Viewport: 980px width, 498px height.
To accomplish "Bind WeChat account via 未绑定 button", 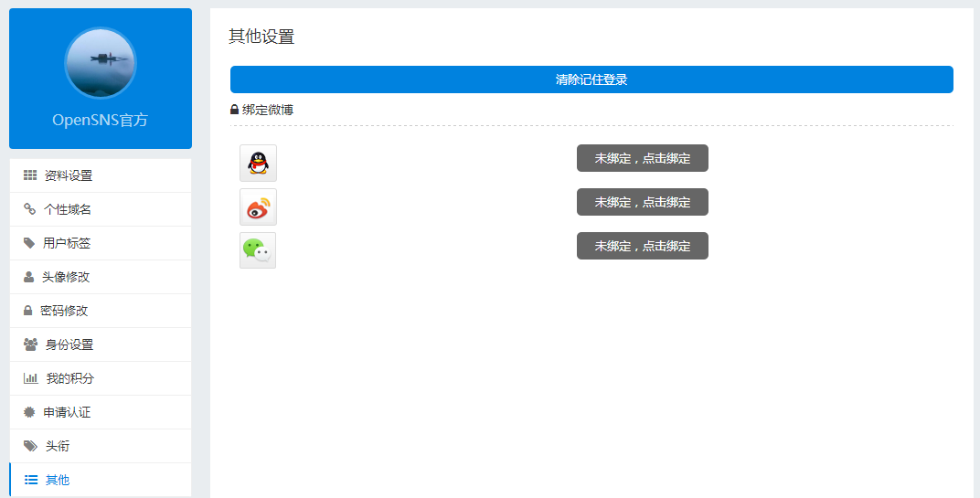I will [x=643, y=246].
